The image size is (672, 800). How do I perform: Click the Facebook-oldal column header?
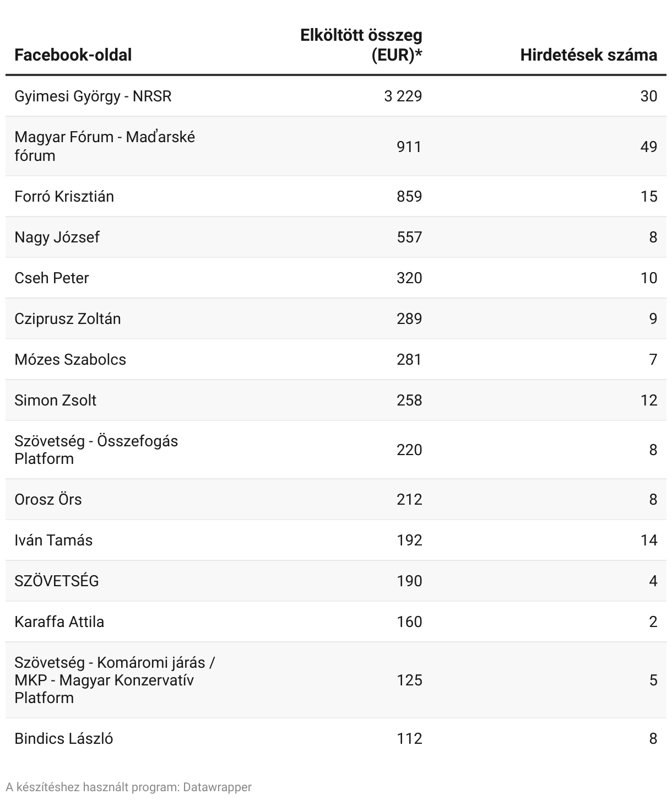pos(73,55)
